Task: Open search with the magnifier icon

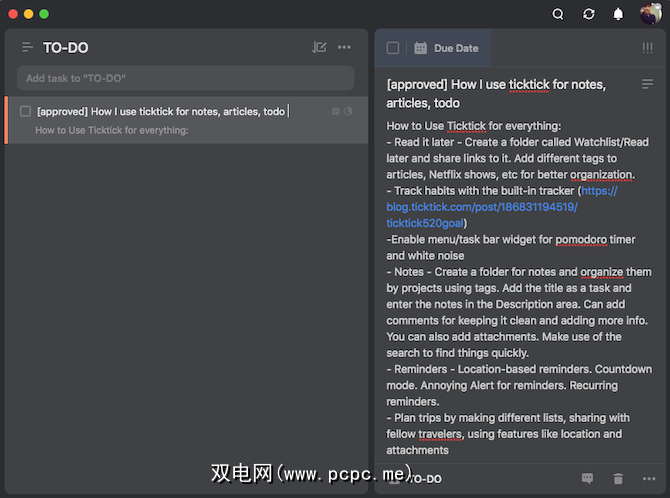Action: click(558, 14)
